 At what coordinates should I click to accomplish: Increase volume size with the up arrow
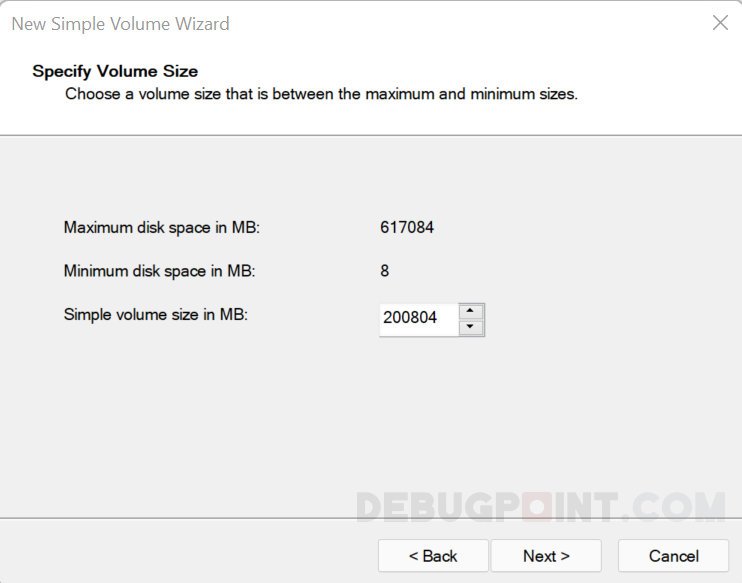pos(471,312)
